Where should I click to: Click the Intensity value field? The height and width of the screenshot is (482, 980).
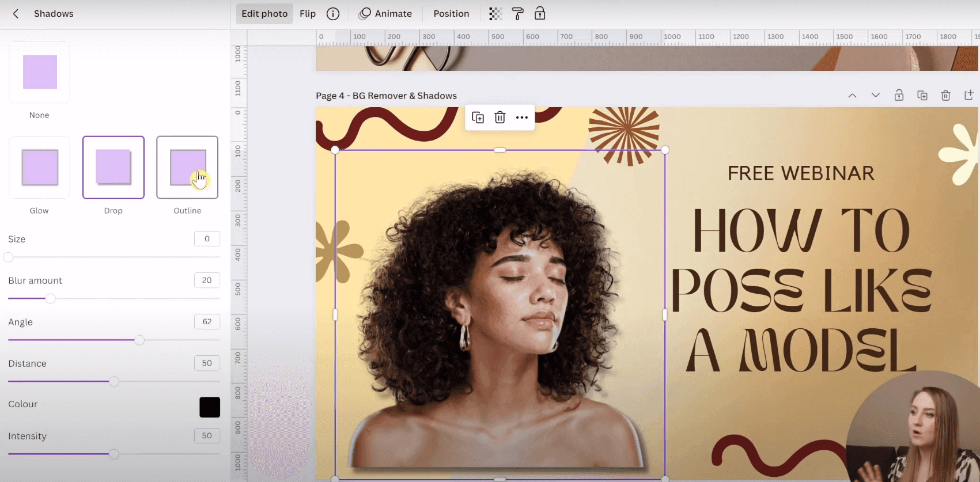(207, 436)
